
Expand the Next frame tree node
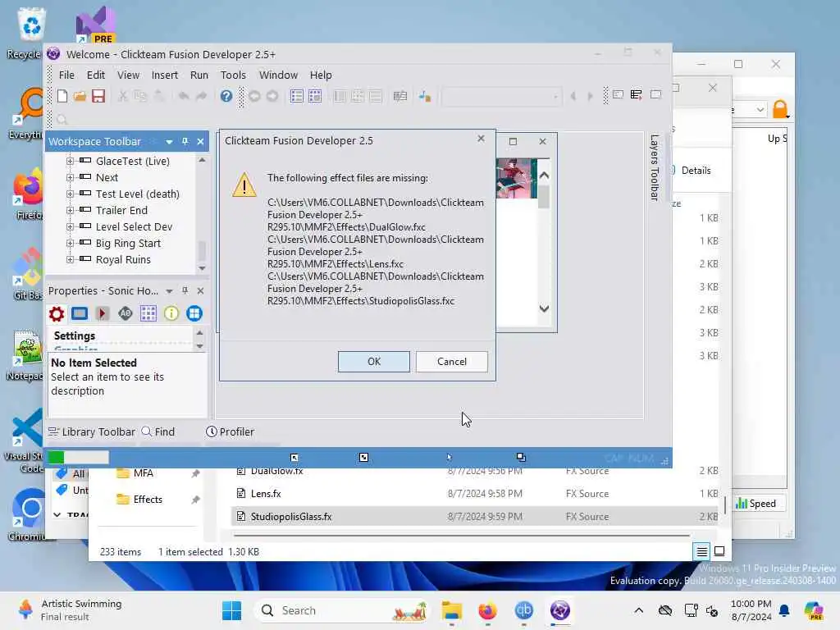70,177
